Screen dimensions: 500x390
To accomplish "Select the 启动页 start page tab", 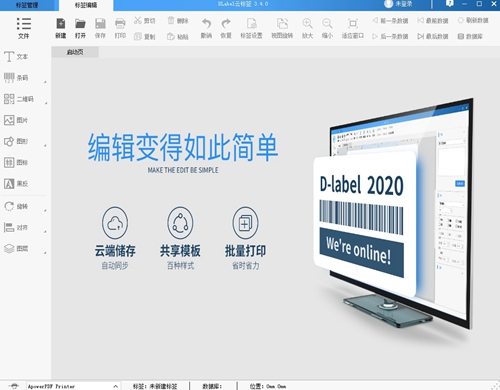I will coord(75,52).
